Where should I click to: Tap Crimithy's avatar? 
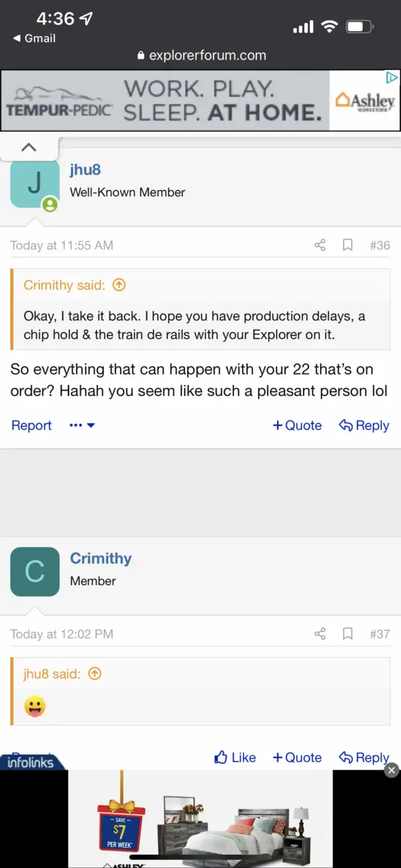pyautogui.click(x=35, y=571)
